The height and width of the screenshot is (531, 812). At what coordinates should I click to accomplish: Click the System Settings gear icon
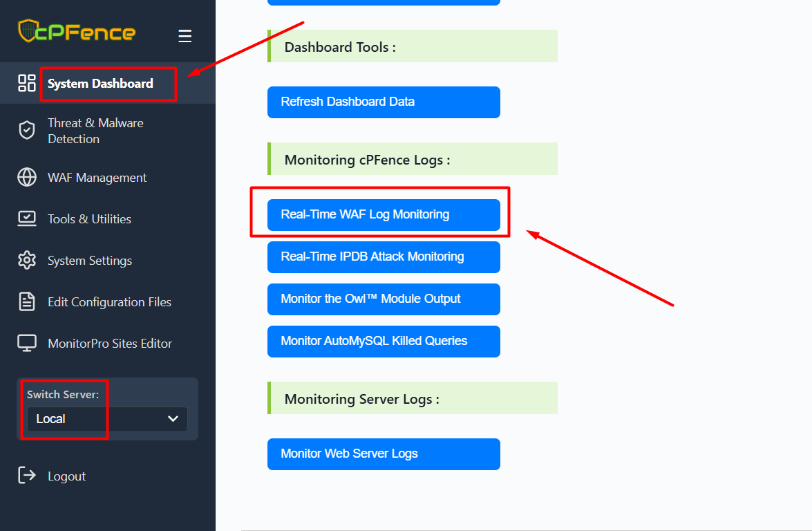point(27,261)
